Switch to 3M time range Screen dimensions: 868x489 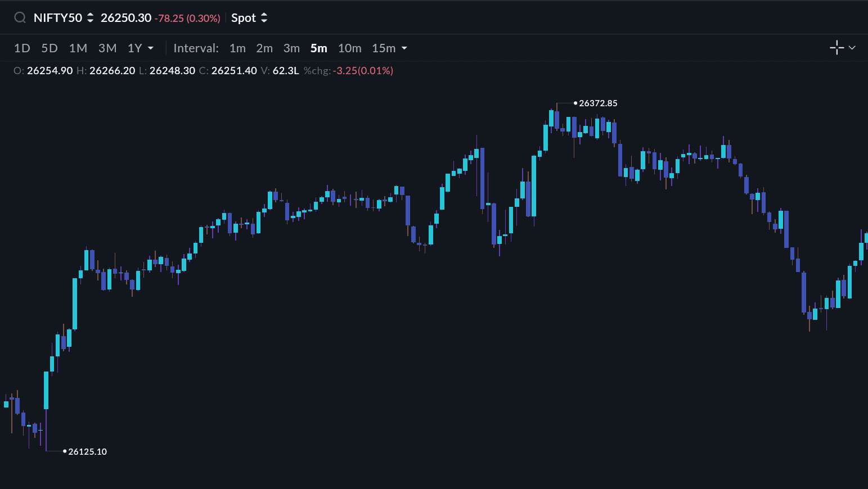pos(107,48)
